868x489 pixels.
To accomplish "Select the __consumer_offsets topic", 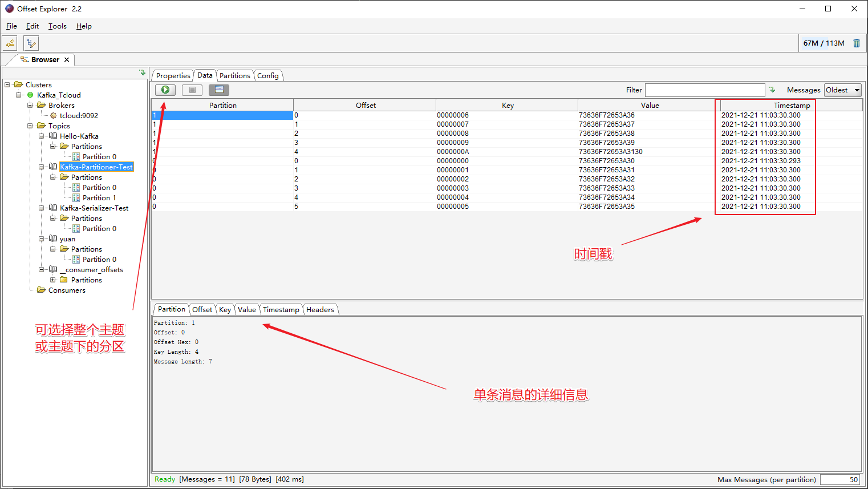I will coord(91,269).
